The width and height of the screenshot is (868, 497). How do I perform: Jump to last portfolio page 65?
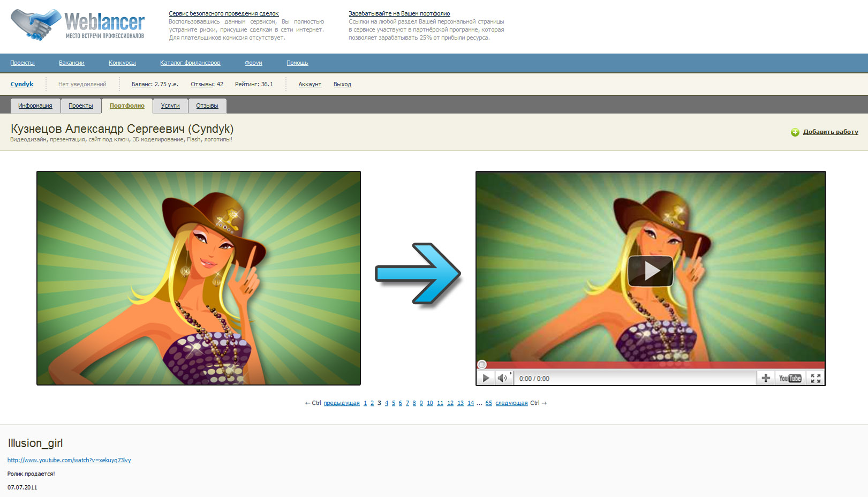point(489,403)
